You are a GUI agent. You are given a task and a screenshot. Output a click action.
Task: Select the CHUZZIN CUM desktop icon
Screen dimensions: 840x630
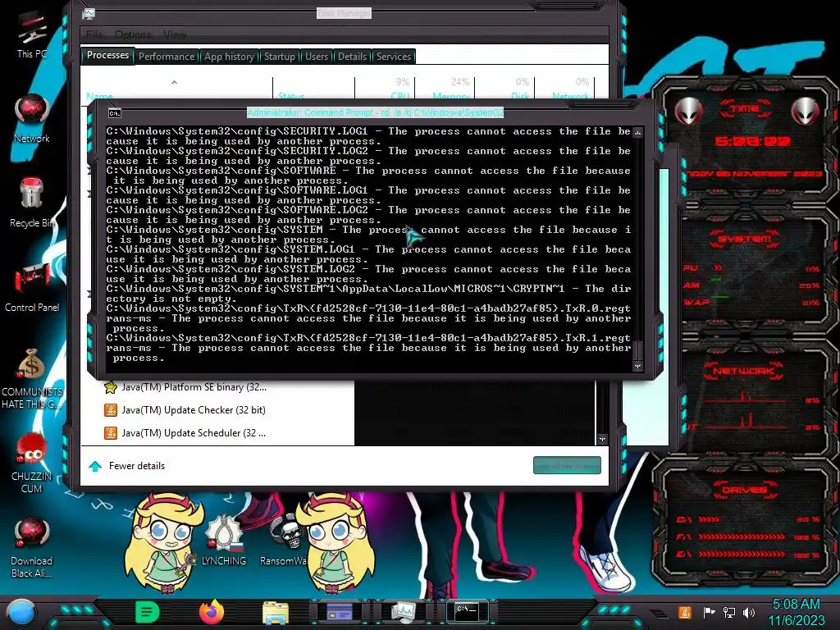tap(32, 462)
